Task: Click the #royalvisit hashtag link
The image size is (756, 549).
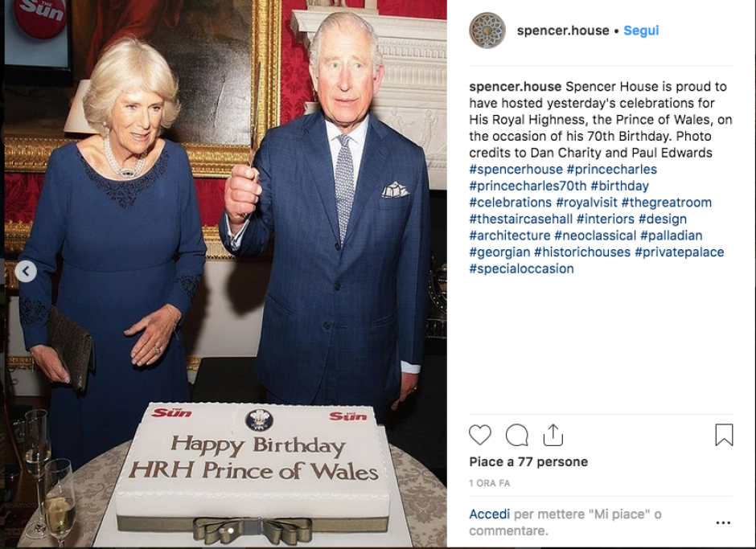Action: pyautogui.click(x=586, y=203)
